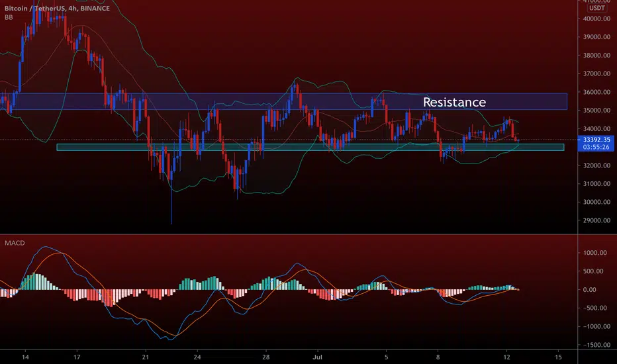This screenshot has width=617, height=364.
Task: Click the 31000.00 price axis label
Action: click(x=596, y=184)
